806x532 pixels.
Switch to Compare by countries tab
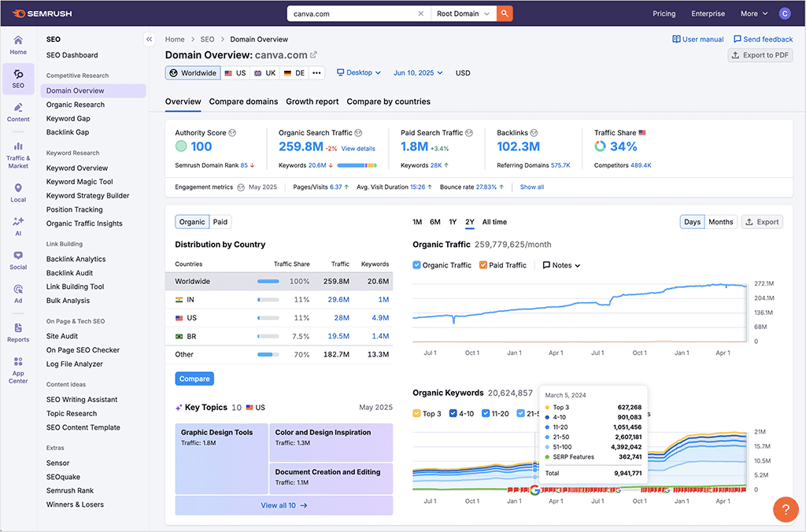(388, 102)
